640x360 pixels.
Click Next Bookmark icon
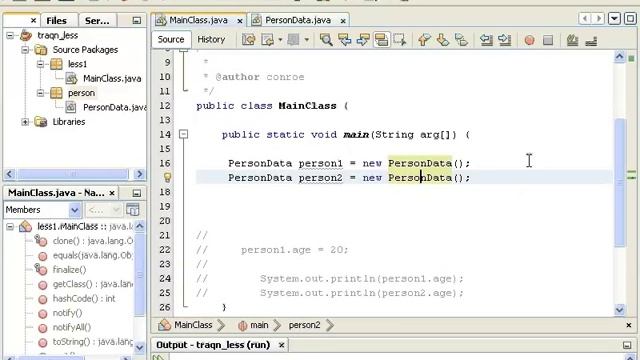(x=442, y=40)
